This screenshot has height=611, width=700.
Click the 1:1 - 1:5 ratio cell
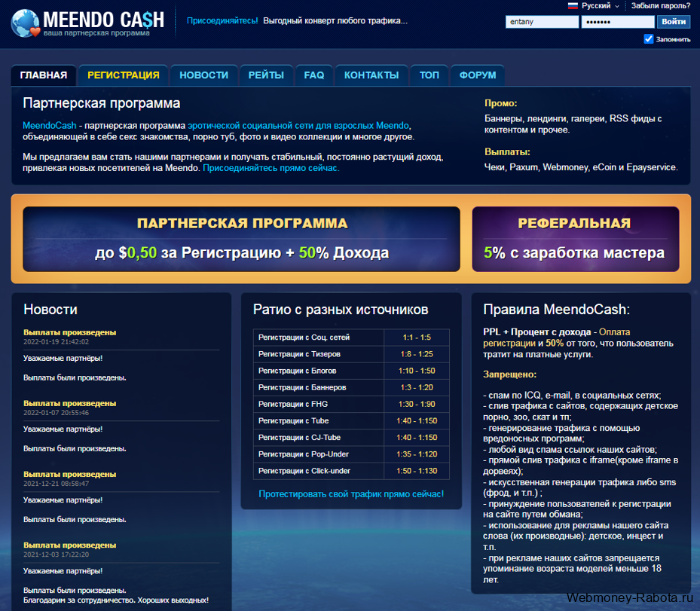point(417,338)
